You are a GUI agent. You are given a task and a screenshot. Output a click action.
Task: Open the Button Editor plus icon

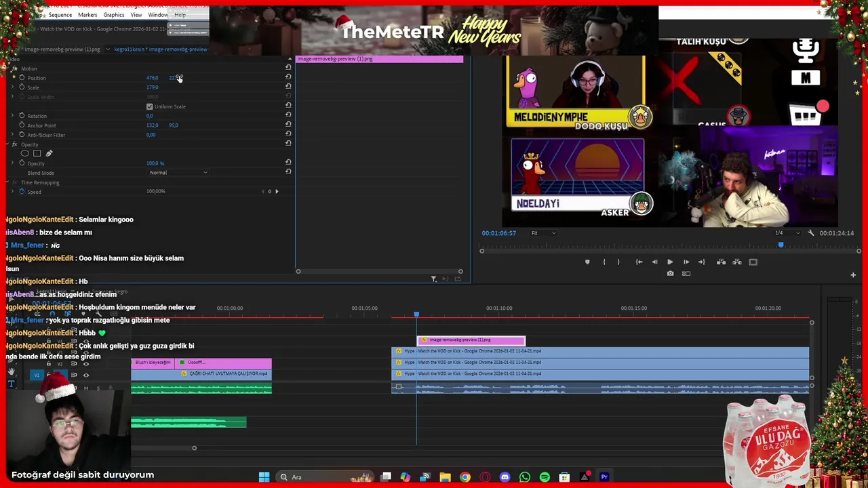(853, 274)
